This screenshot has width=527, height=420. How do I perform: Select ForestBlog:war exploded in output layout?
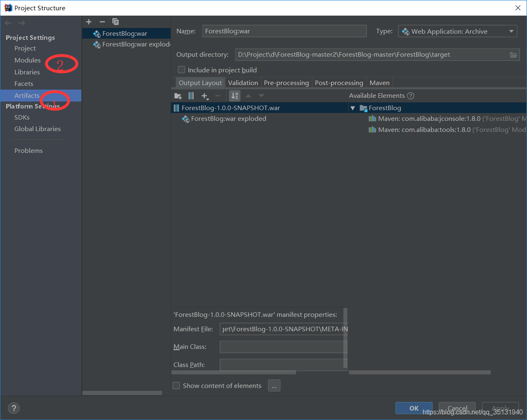click(224, 119)
